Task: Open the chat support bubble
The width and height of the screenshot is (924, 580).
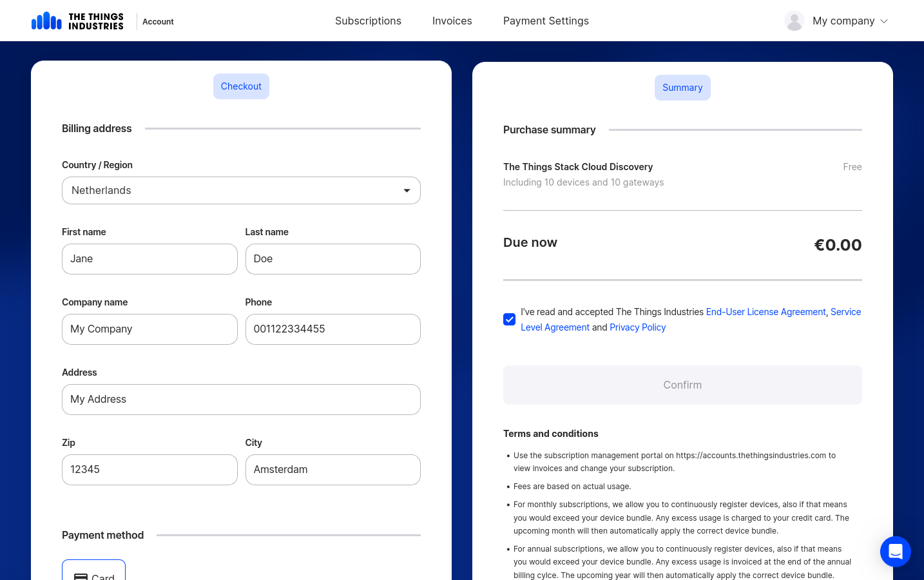Action: click(x=895, y=552)
